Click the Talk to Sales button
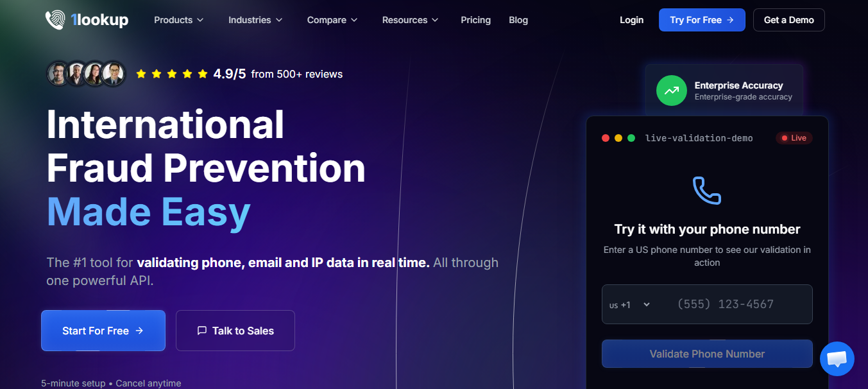Image resolution: width=868 pixels, height=389 pixels. (x=235, y=331)
